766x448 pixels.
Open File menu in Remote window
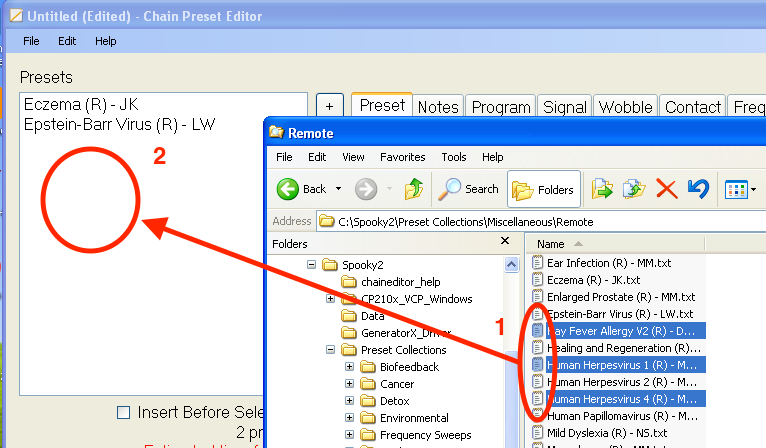click(284, 157)
